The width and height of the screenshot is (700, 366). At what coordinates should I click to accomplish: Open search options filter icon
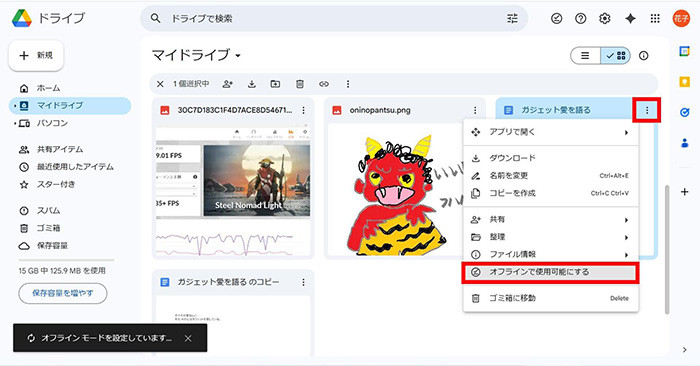coord(512,18)
